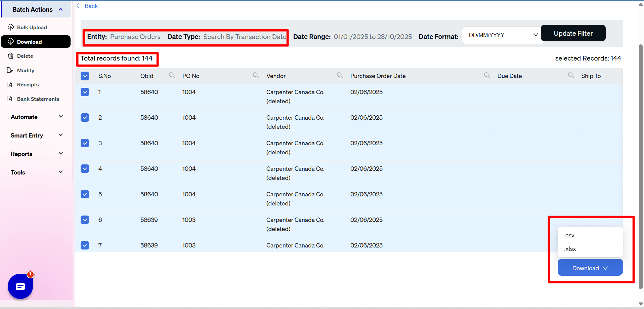Uncheck the select-all checkbox in header
The width and height of the screenshot is (644, 309).
pyautogui.click(x=85, y=76)
